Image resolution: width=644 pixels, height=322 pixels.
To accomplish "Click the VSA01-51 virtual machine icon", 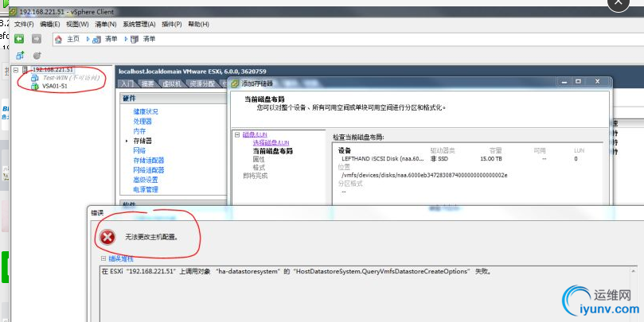I will [34, 86].
